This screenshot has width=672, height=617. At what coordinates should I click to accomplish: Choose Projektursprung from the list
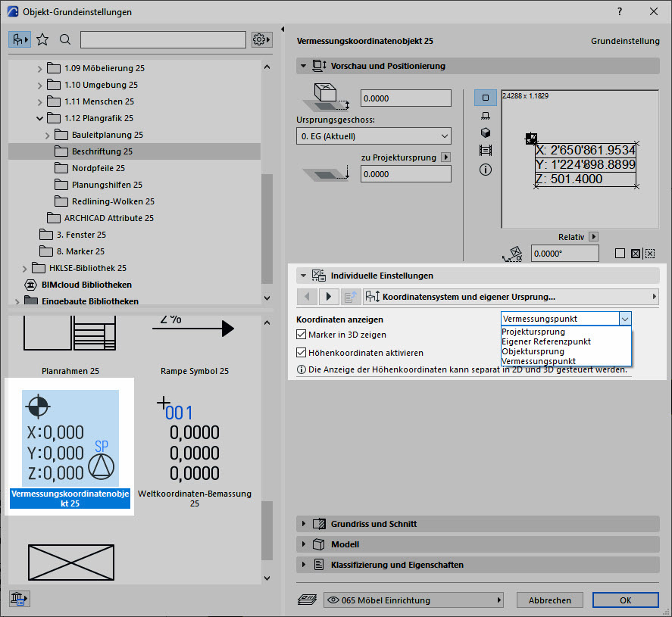pos(566,332)
